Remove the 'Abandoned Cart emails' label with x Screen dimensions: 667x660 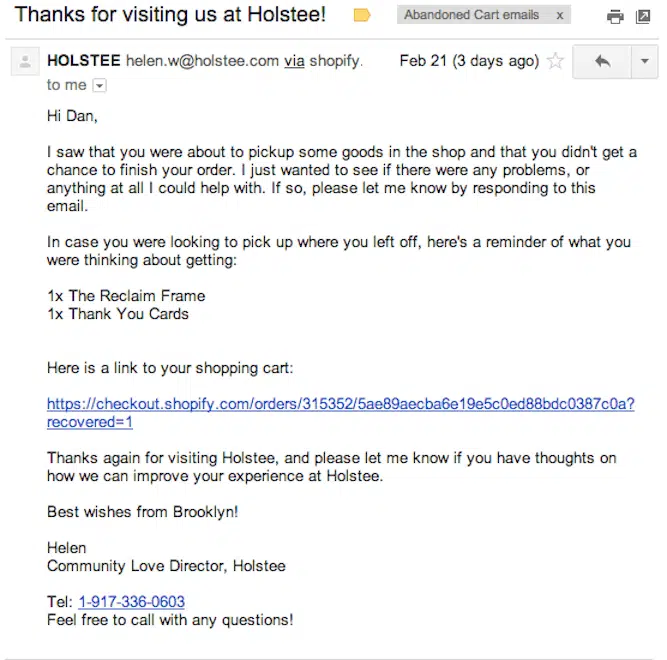559,16
